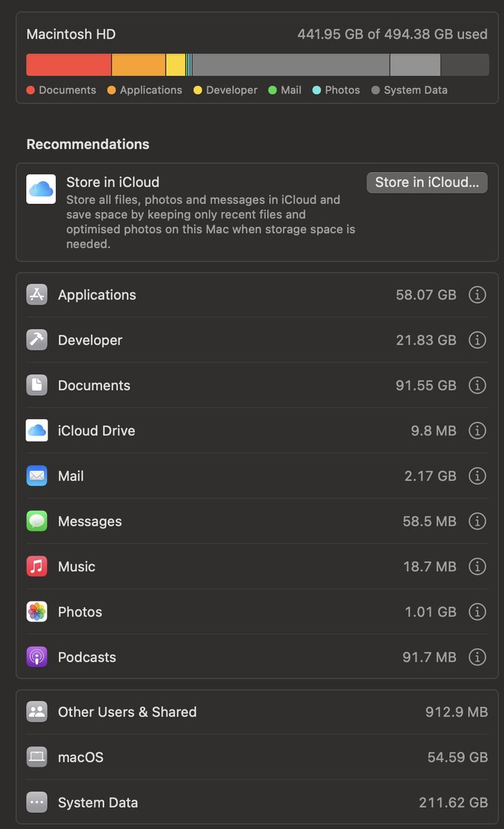Click the 2.17 GB Mail size

pos(431,476)
